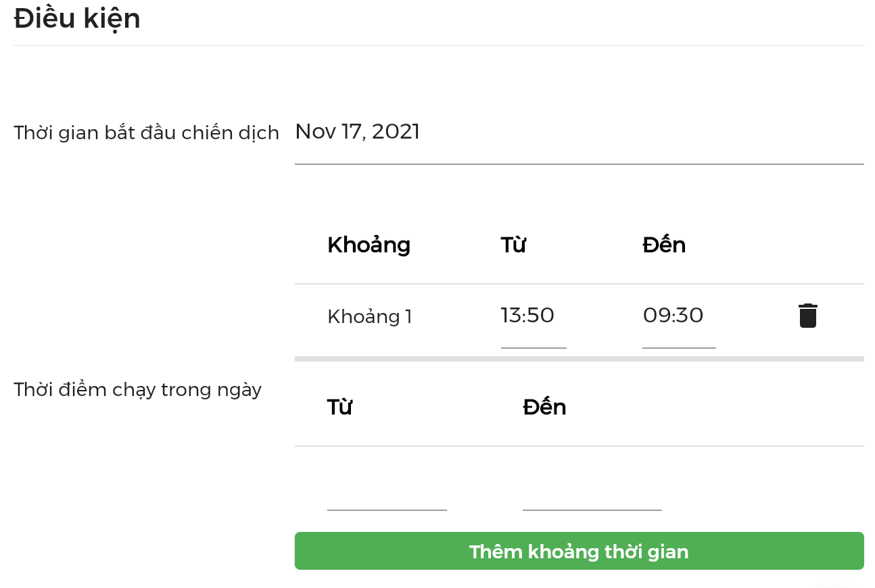This screenshot has width=875, height=588.
Task: Edit the 13:50 start time of Khoảng 1
Action: click(533, 316)
